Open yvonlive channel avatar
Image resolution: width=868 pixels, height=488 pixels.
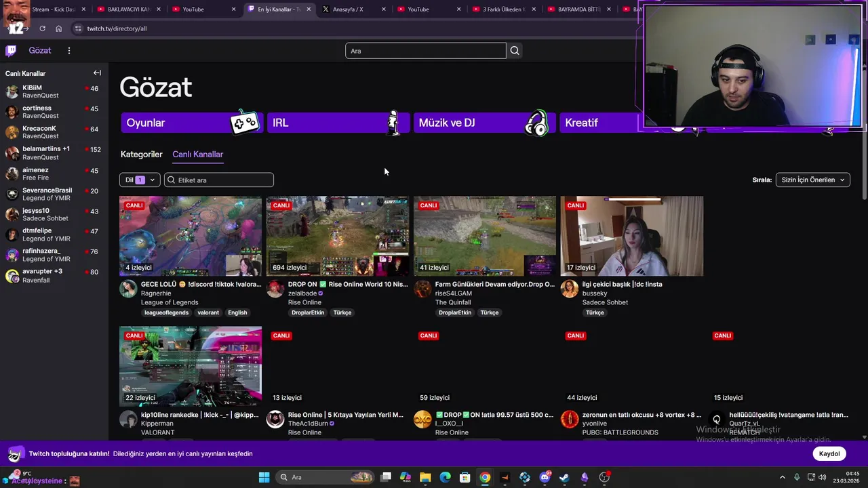pyautogui.click(x=570, y=419)
